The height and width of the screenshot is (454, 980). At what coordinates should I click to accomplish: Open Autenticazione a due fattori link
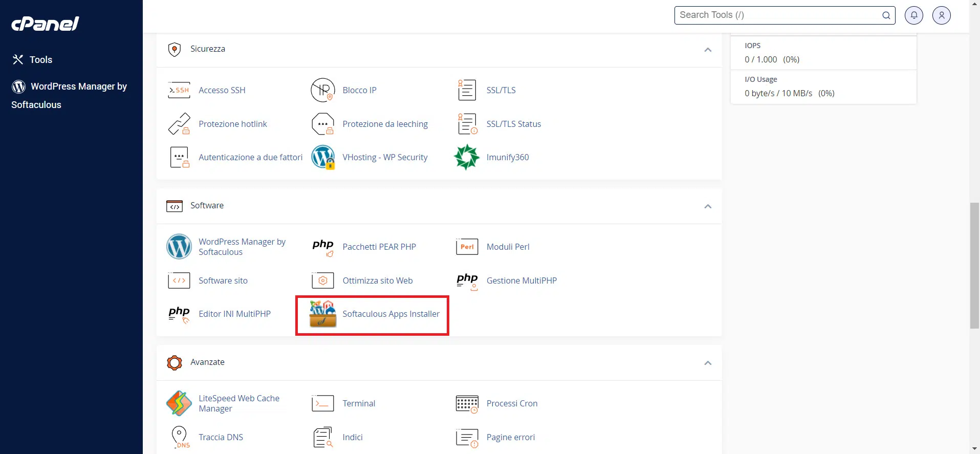click(x=251, y=157)
